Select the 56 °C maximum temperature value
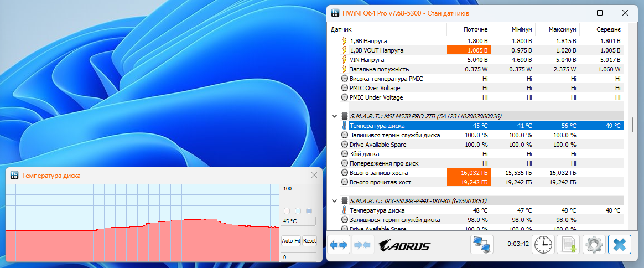 (569, 125)
